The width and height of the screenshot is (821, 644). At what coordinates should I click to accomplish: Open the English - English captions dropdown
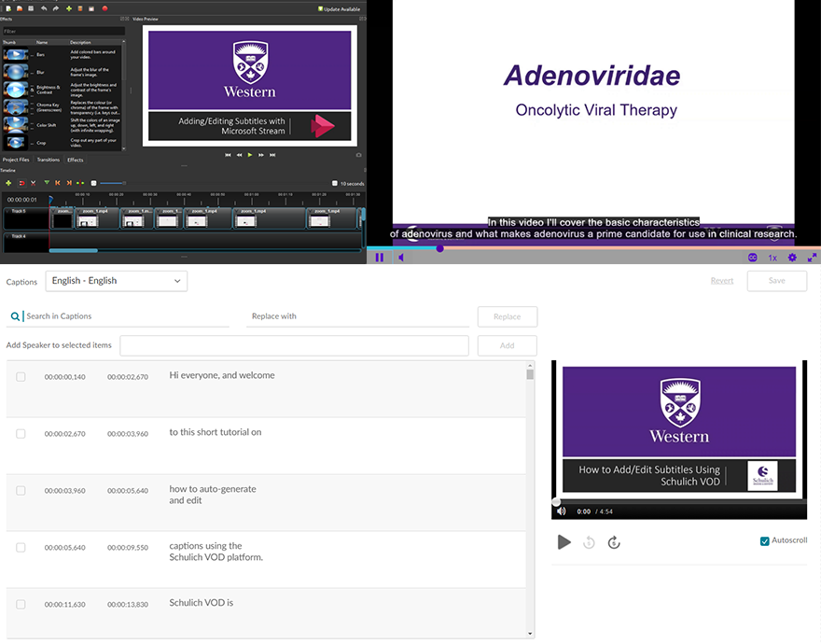(x=117, y=281)
